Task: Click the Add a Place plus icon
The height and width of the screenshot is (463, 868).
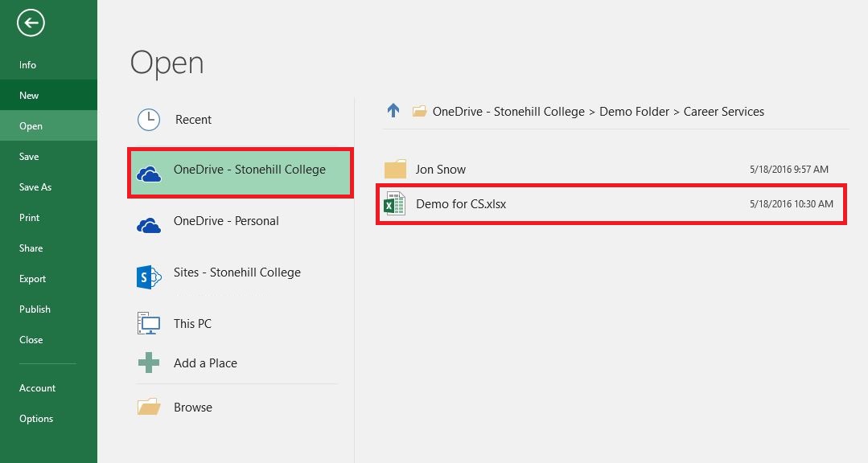Action: coord(148,363)
